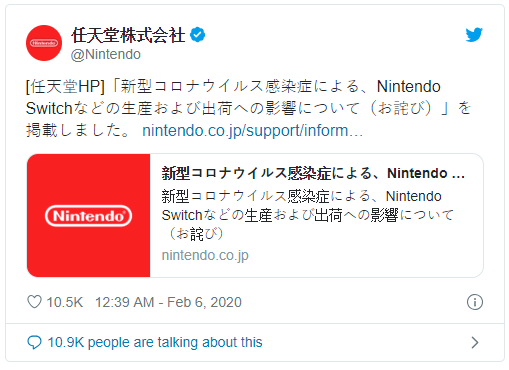Open the 任天堂株式会社 profile name

pos(128,35)
